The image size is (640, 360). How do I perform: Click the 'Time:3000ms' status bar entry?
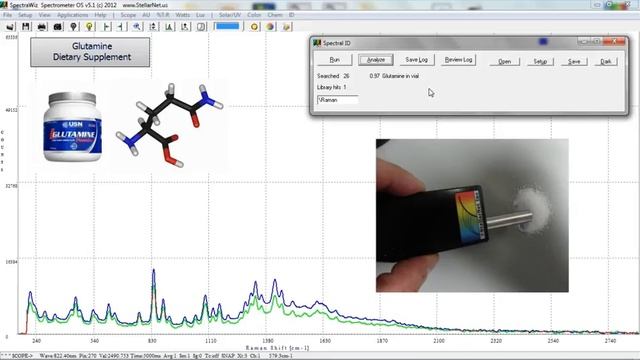pyautogui.click(x=147, y=356)
